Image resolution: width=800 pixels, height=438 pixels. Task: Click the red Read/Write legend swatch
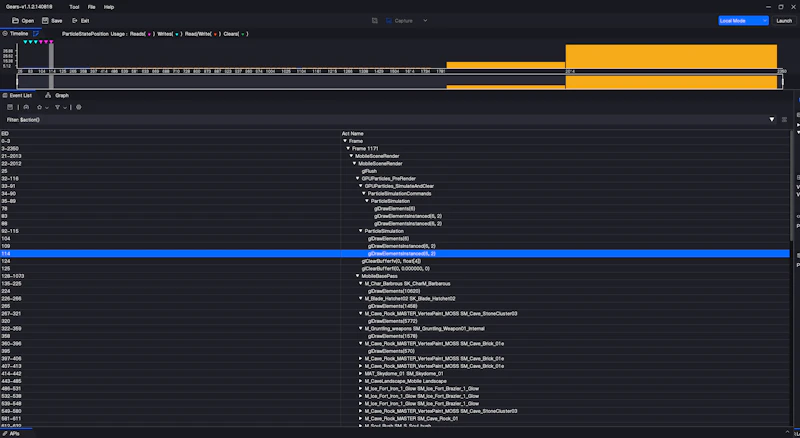(x=215, y=34)
